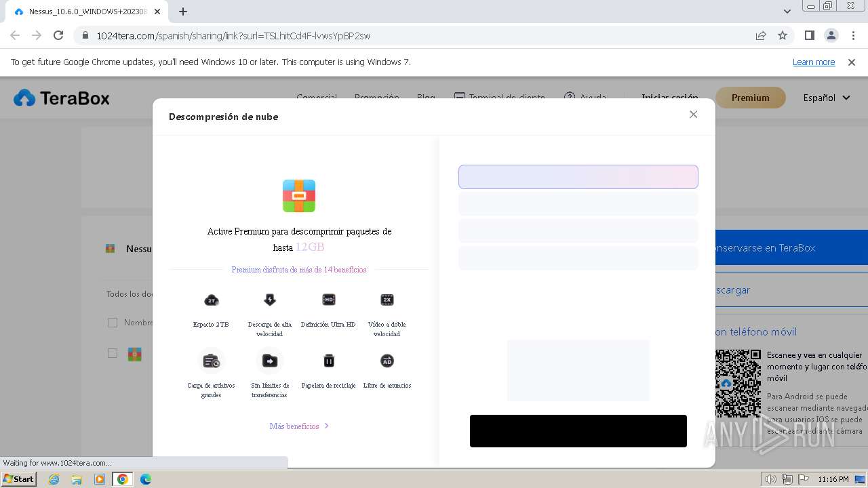Click the Learn more link
This screenshot has width=868, height=488.
[x=814, y=62]
